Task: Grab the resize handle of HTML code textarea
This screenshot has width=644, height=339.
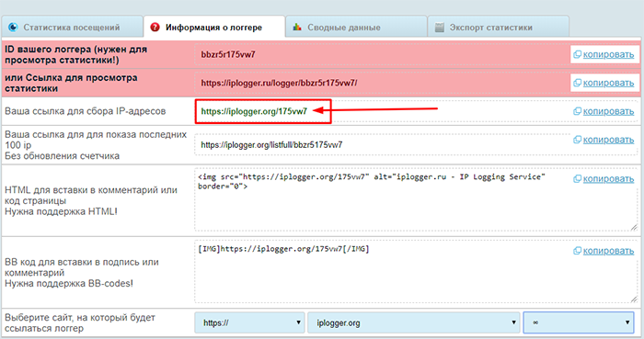Action: tap(634, 228)
